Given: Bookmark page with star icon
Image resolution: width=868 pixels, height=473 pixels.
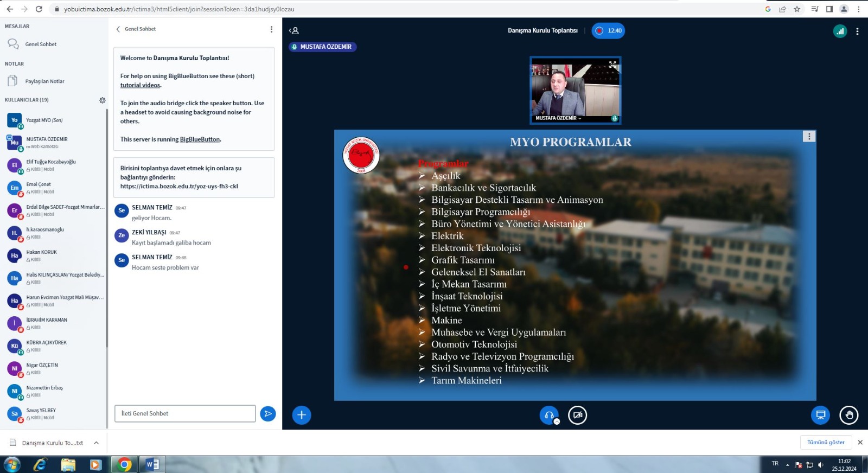Looking at the screenshot, I should [797, 9].
